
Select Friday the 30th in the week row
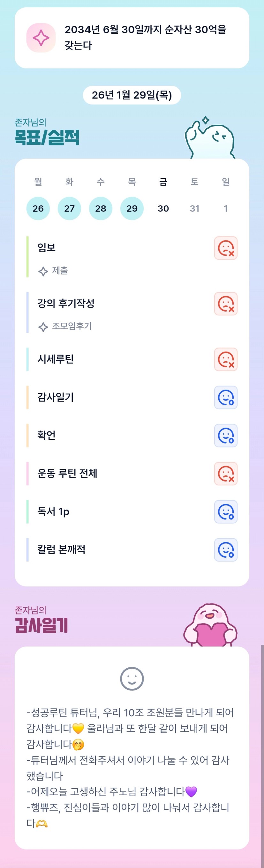pyautogui.click(x=163, y=209)
